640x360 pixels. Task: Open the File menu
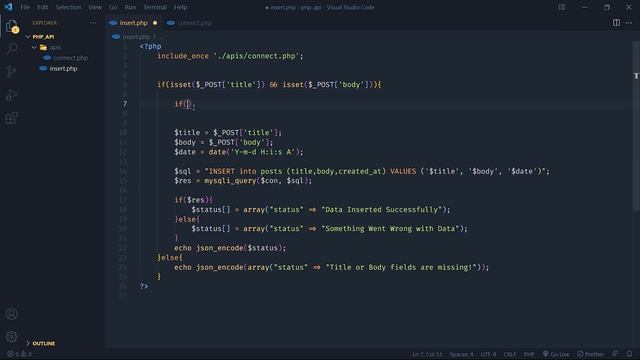click(25, 7)
